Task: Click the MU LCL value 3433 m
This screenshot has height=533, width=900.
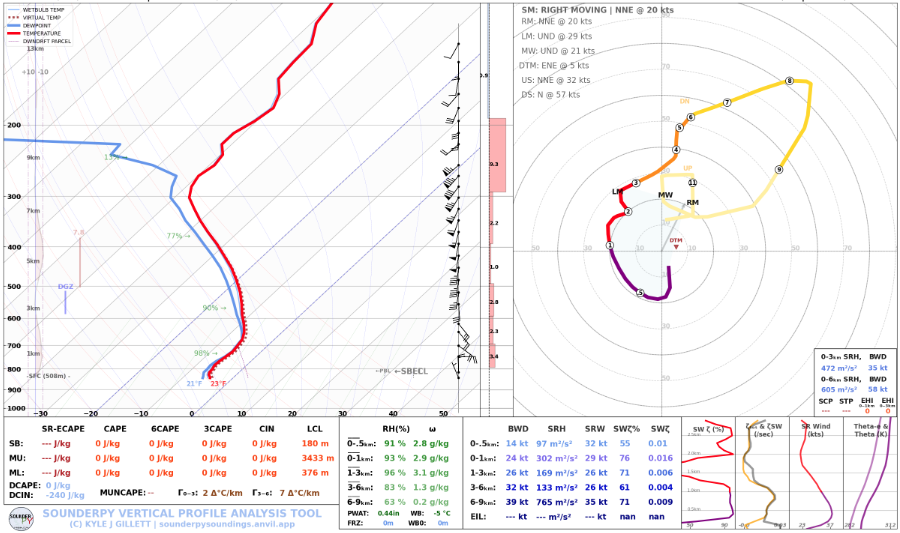Action: click(317, 458)
